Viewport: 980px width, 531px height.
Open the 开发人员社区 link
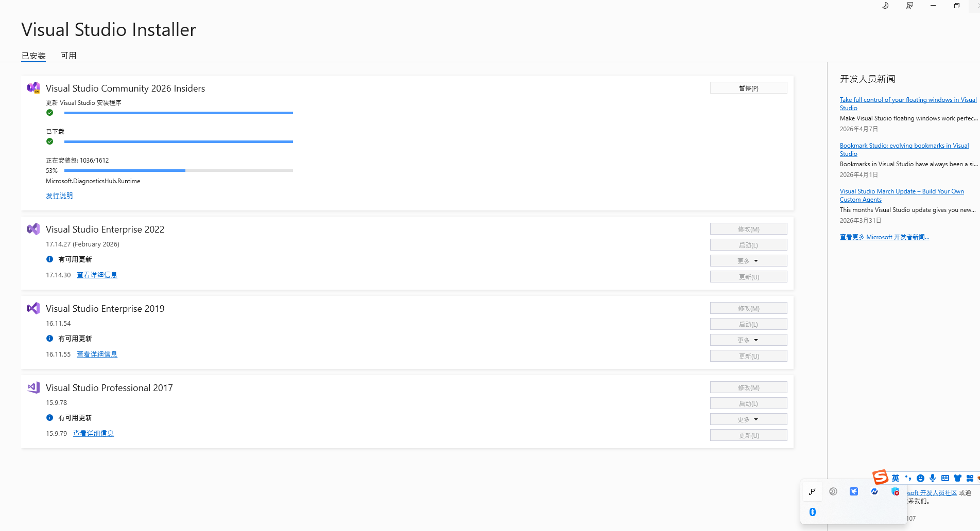(x=932, y=492)
